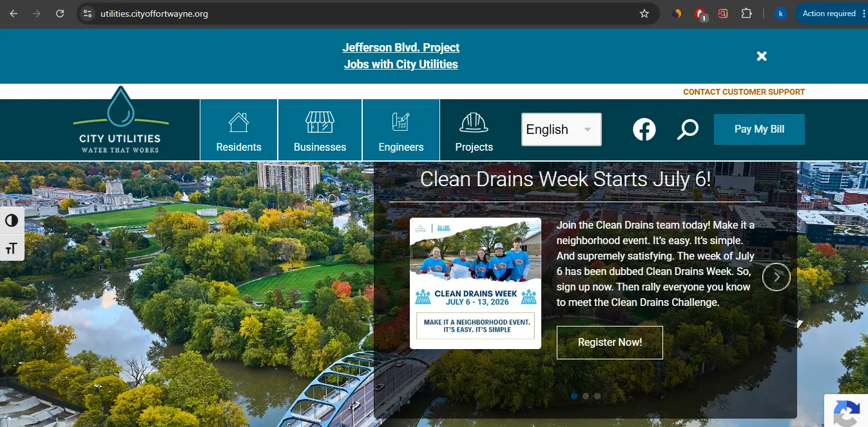This screenshot has height=427, width=868.
Task: Click the Register Now! button
Action: point(610,342)
